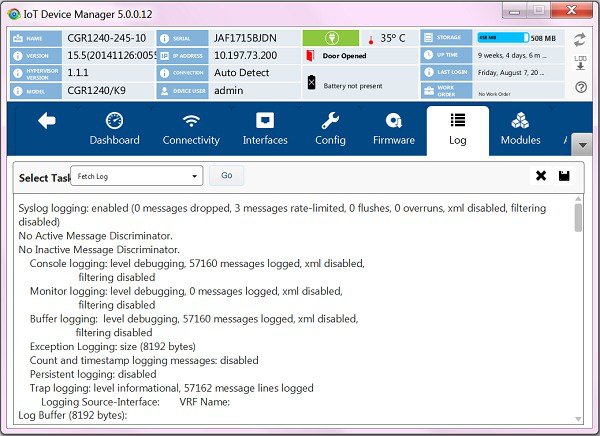This screenshot has width=600, height=436.
Task: Click the admin device user value
Action: pyautogui.click(x=228, y=91)
